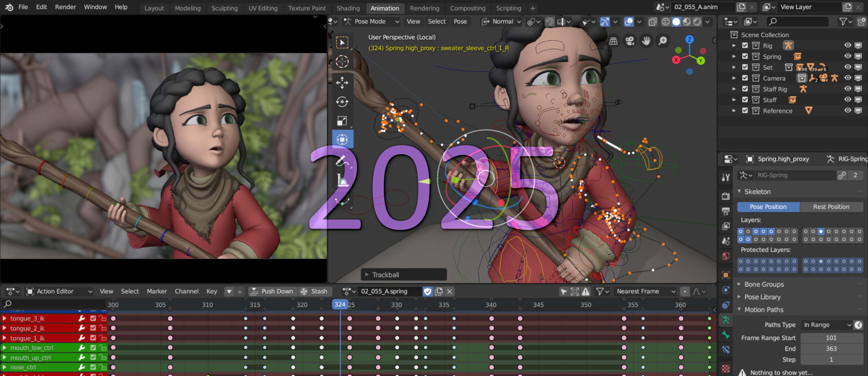Hide the Spring collection in viewport
This screenshot has height=376, width=868.
847,56
